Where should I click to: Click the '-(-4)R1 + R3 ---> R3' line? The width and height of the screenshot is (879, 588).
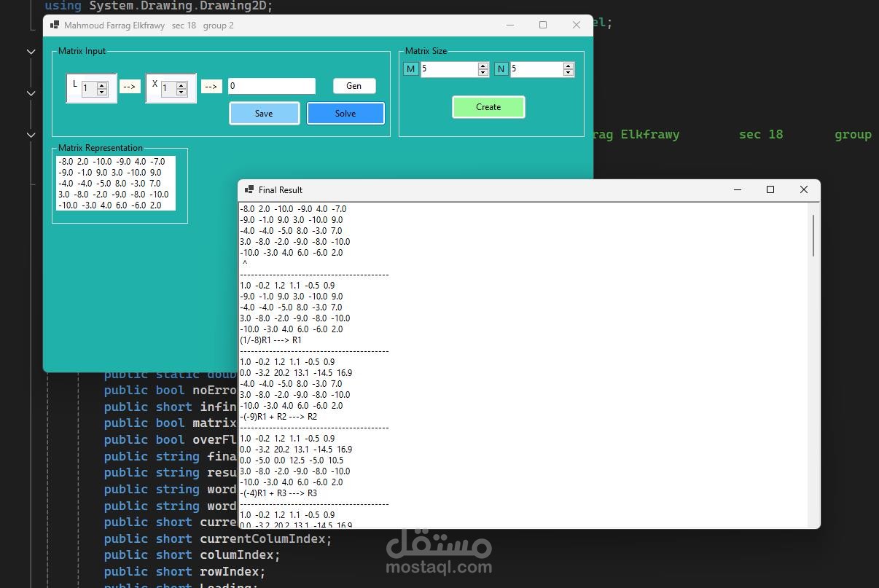coord(278,493)
